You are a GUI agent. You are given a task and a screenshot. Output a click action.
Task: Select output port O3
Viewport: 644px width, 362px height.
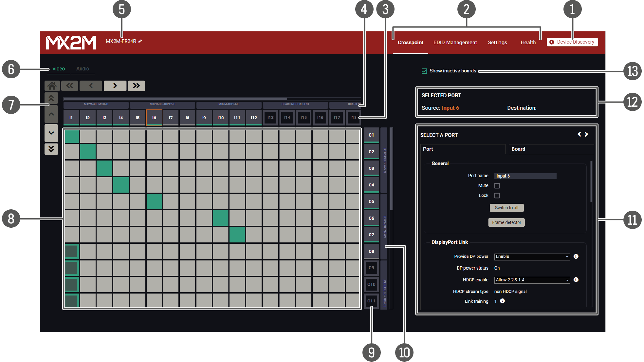(371, 168)
